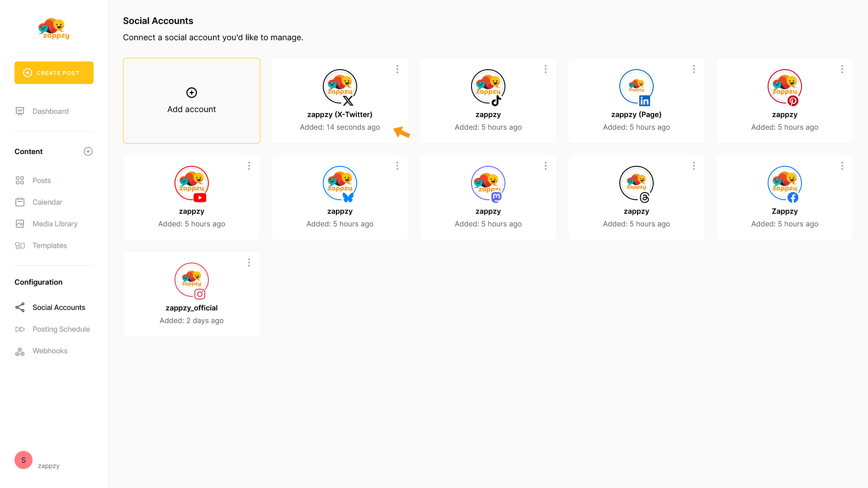Click the Media Library image icon
The width and height of the screenshot is (868, 488).
[x=20, y=224]
